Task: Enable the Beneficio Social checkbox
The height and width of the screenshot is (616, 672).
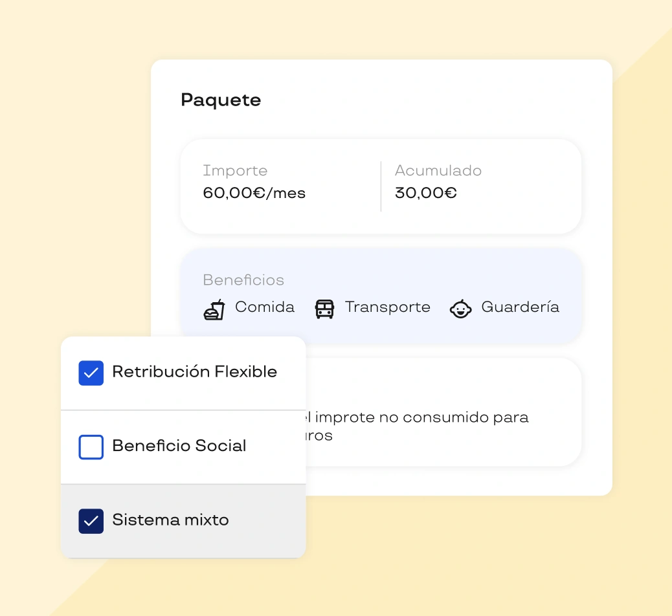Action: (91, 446)
